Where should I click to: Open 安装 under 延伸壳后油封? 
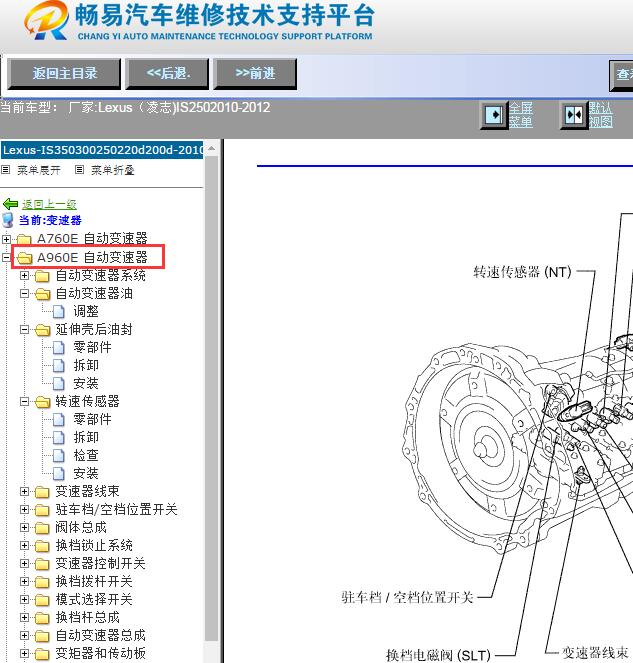(86, 383)
